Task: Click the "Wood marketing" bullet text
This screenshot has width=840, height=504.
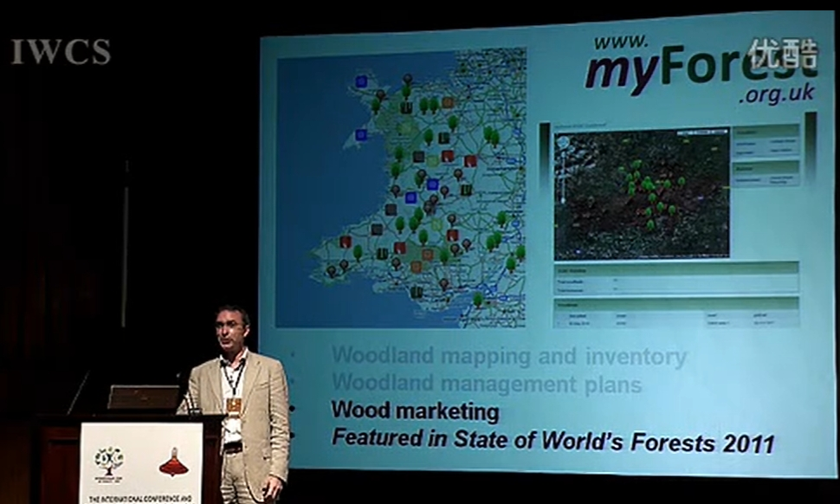Action: [415, 410]
